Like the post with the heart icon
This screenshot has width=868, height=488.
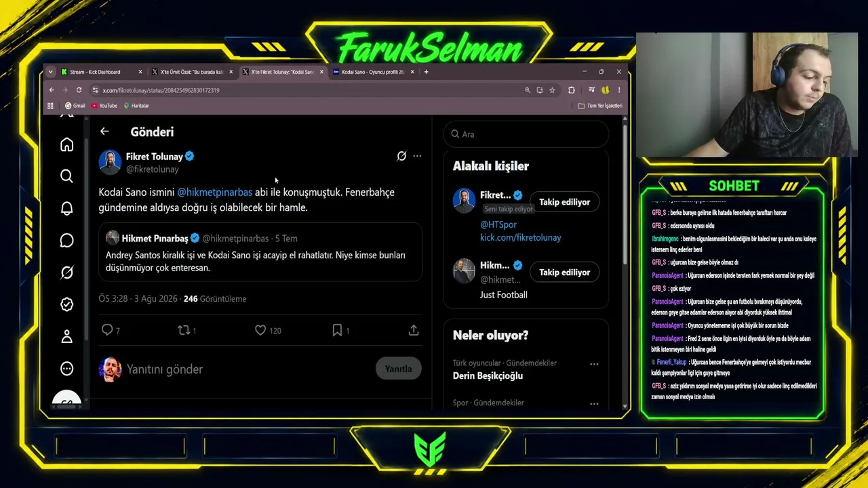(260, 330)
